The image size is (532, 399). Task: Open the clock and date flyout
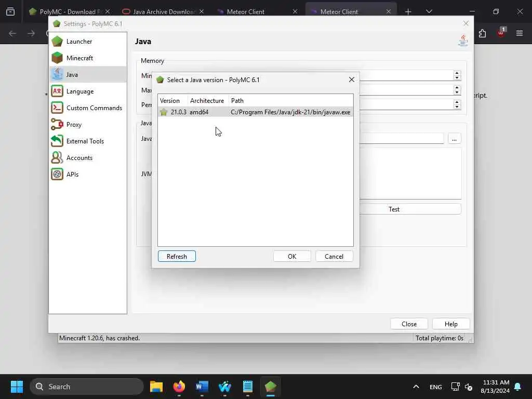(x=495, y=387)
